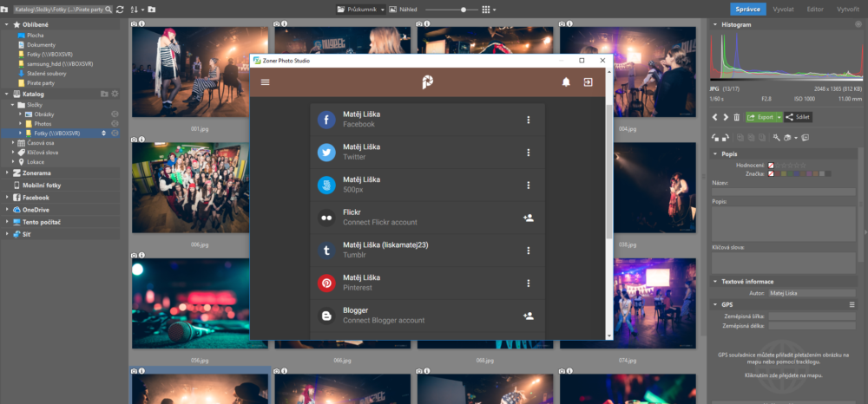Image resolution: width=868 pixels, height=404 pixels.
Task: Click the magic wand quick edit icon
Action: coord(776,138)
